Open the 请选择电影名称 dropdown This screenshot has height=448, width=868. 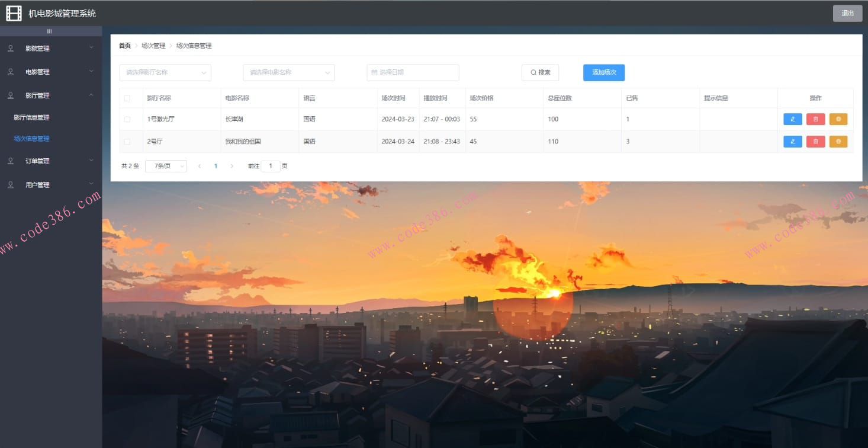[x=289, y=72]
